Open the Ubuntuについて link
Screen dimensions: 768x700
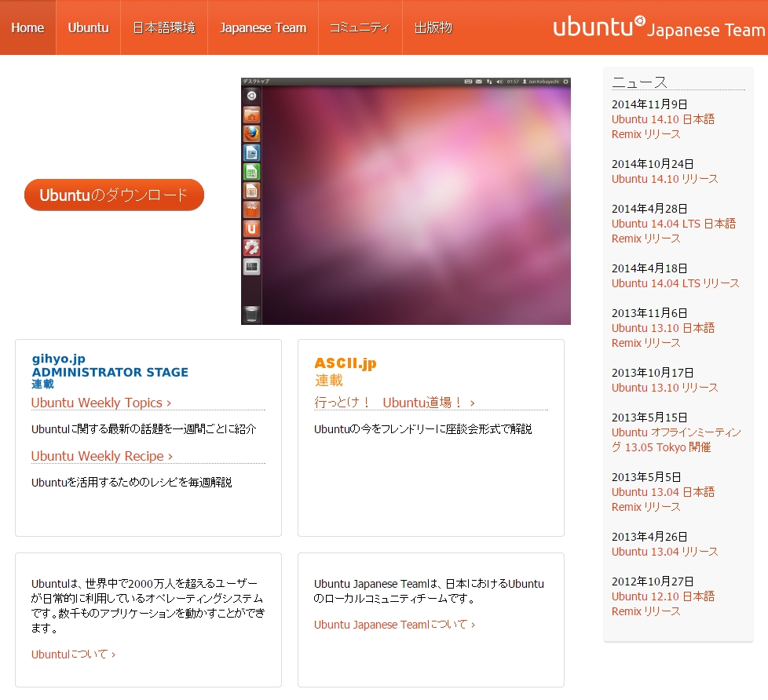point(73,654)
